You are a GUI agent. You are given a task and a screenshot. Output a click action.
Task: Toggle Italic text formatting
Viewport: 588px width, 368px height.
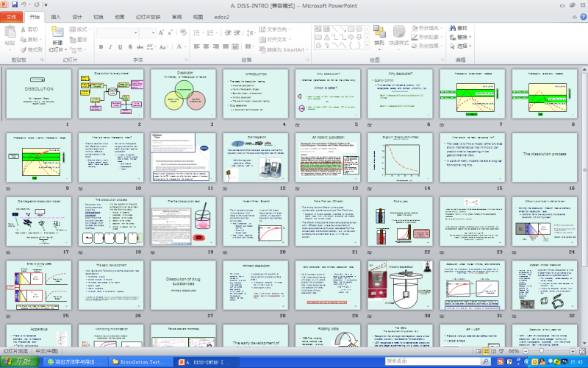pyautogui.click(x=110, y=46)
